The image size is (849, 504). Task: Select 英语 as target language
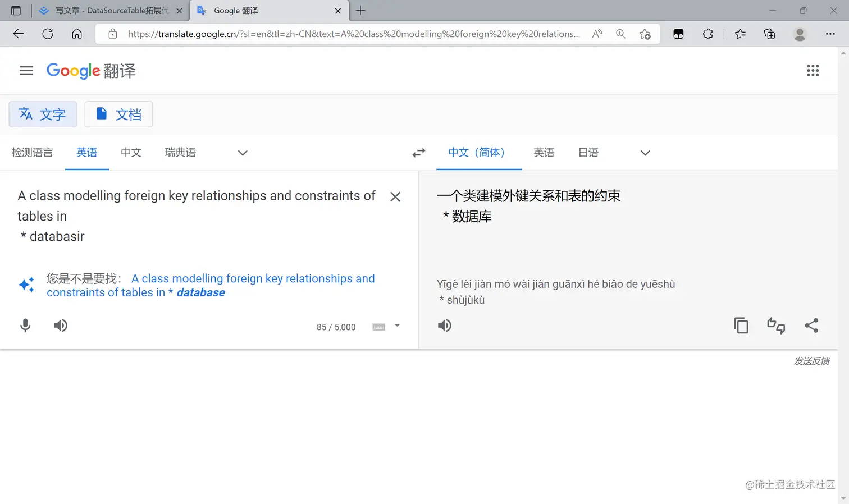tap(544, 153)
